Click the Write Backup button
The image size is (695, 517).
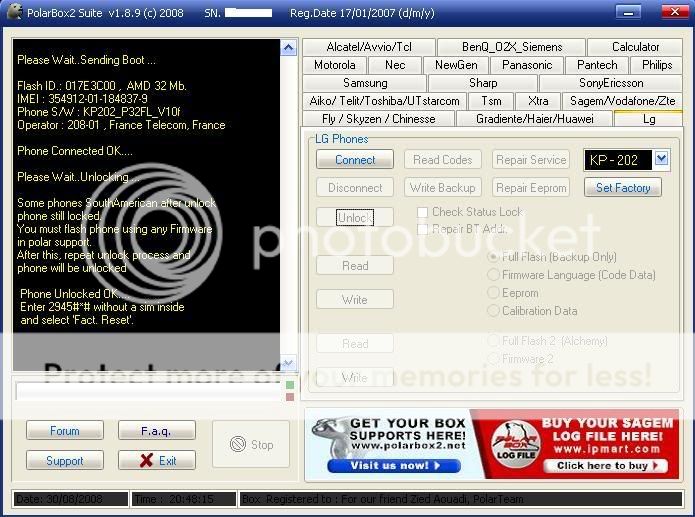tap(442, 188)
